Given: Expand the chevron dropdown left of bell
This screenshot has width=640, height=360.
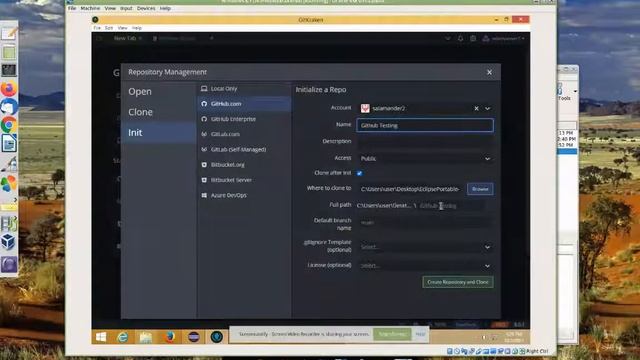Looking at the screenshot, I should tap(448, 38).
